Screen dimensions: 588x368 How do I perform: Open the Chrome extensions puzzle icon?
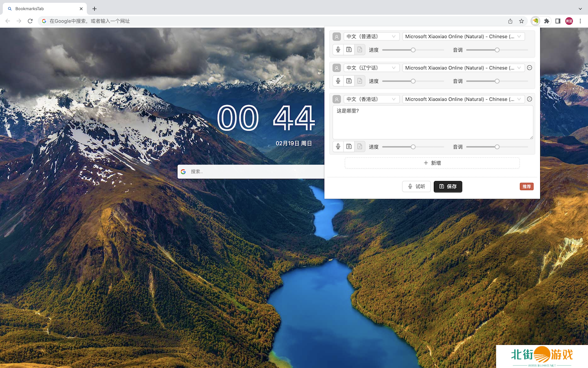point(547,21)
